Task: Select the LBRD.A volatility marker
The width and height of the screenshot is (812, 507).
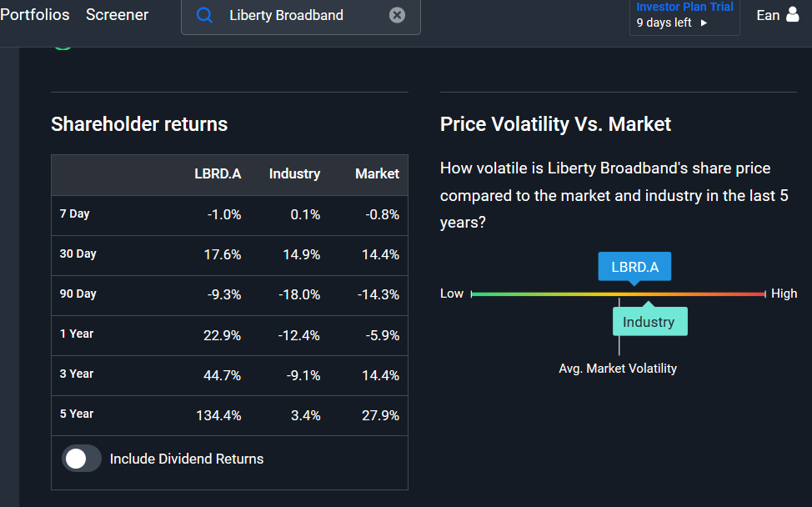Action: tap(634, 267)
